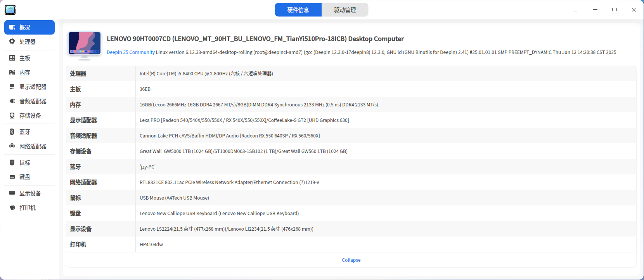The width and height of the screenshot is (644, 280).
Task: Switch to the 驱动管理 tab
Action: point(345,10)
